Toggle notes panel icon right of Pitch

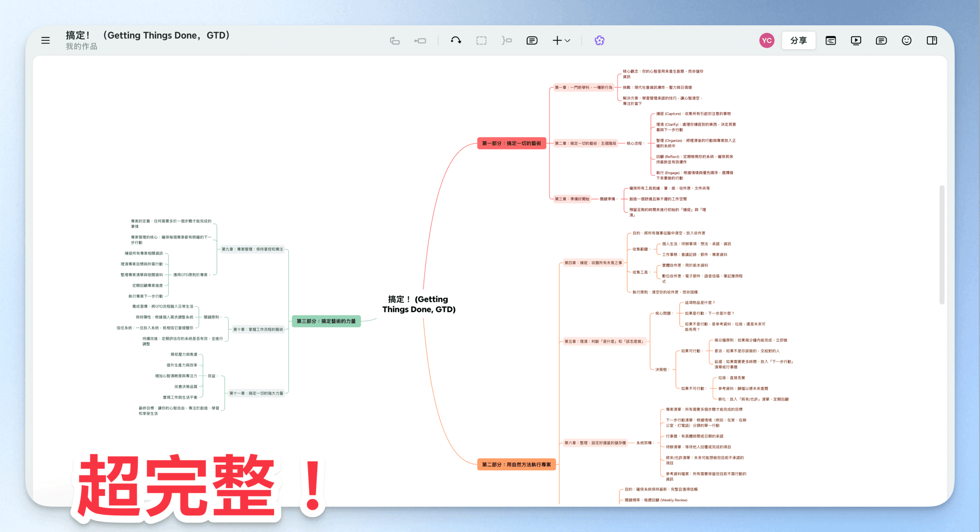pos(881,41)
